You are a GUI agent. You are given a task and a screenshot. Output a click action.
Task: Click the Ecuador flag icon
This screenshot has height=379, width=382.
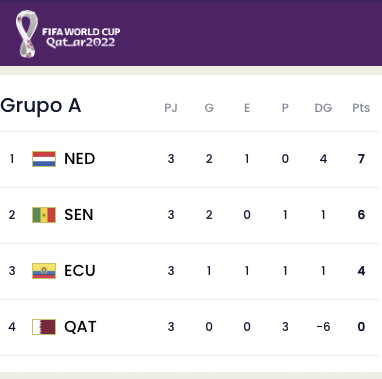coord(44,271)
